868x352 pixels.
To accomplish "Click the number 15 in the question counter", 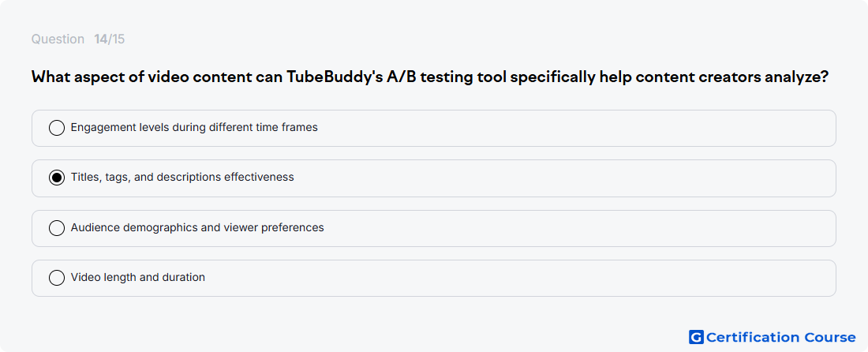I will [118, 39].
